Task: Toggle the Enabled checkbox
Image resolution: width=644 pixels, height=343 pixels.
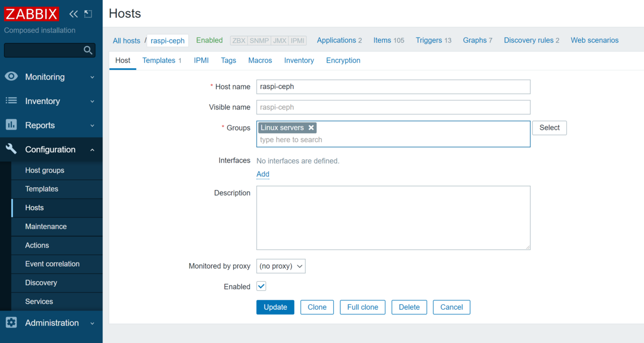Action: (261, 287)
